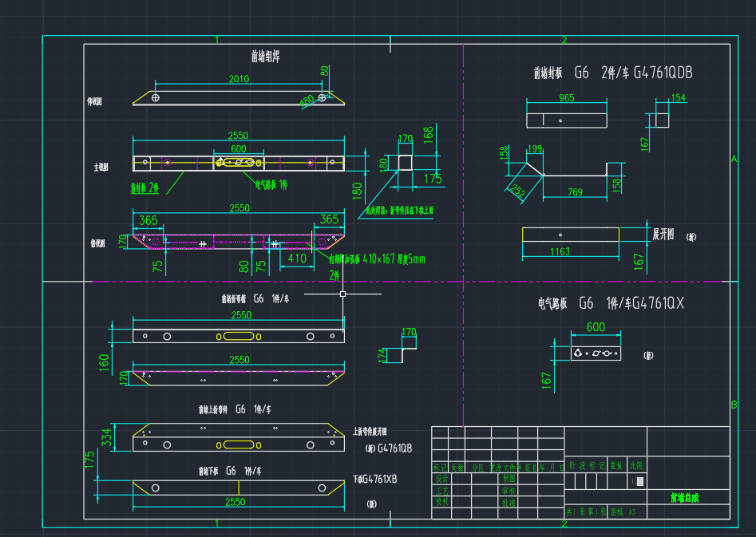Image resolution: width=756 pixels, height=537 pixels.
Task: Select the 154 dimension value
Action: pos(679,98)
